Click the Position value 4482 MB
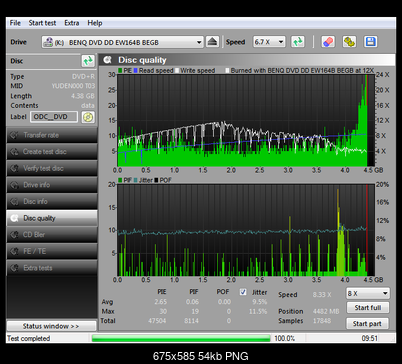 coord(326,311)
